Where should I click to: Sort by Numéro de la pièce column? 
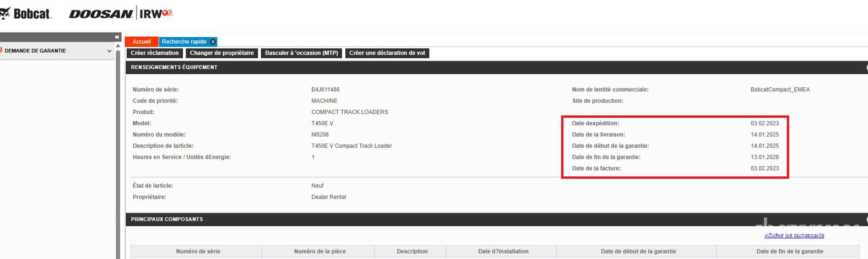pos(320,251)
